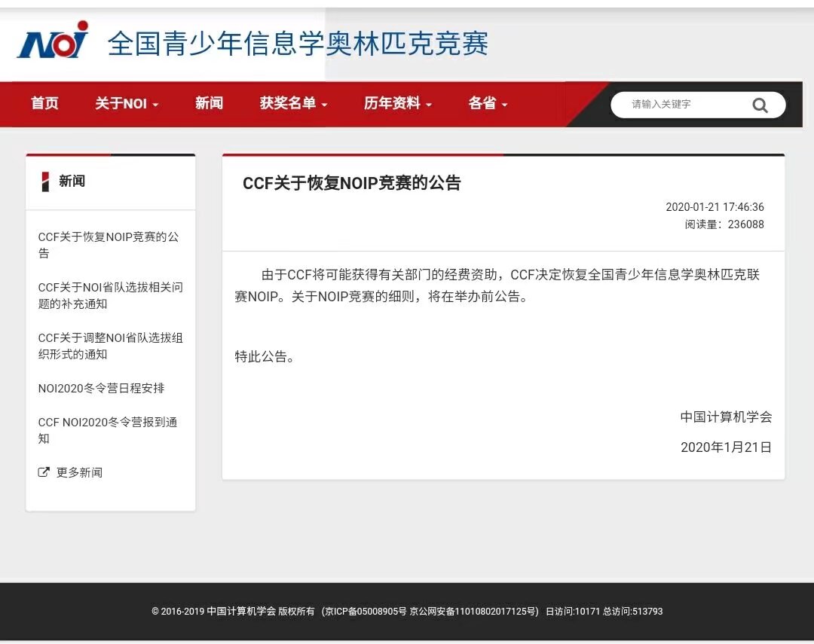Click 更多新闻 to see more news

(x=79, y=472)
